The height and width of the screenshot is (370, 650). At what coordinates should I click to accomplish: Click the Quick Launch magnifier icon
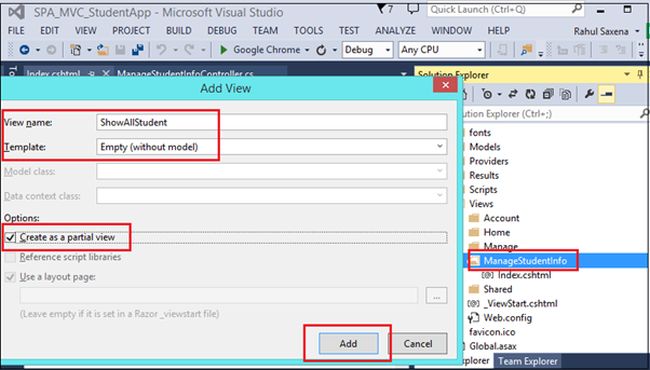[577, 9]
